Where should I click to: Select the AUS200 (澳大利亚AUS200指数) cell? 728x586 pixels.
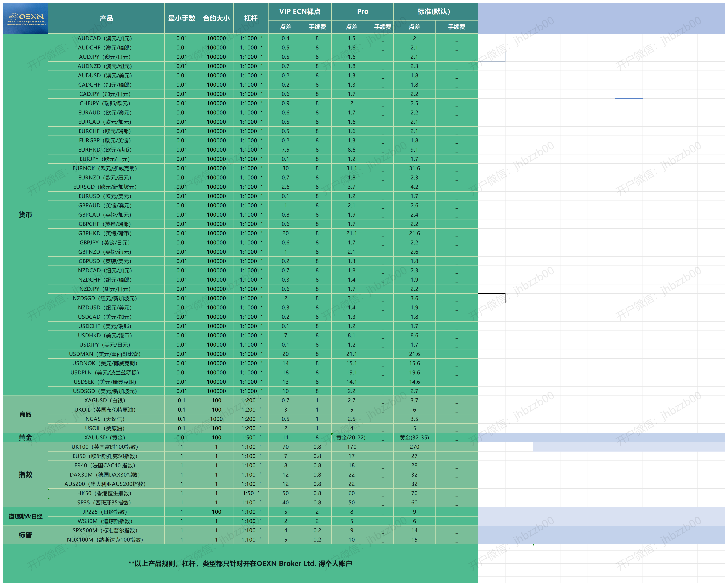click(x=106, y=484)
